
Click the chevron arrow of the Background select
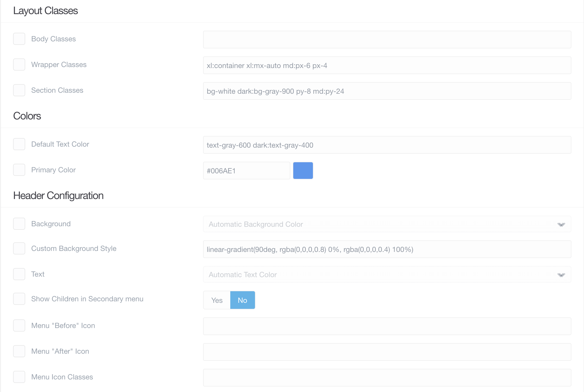click(561, 224)
